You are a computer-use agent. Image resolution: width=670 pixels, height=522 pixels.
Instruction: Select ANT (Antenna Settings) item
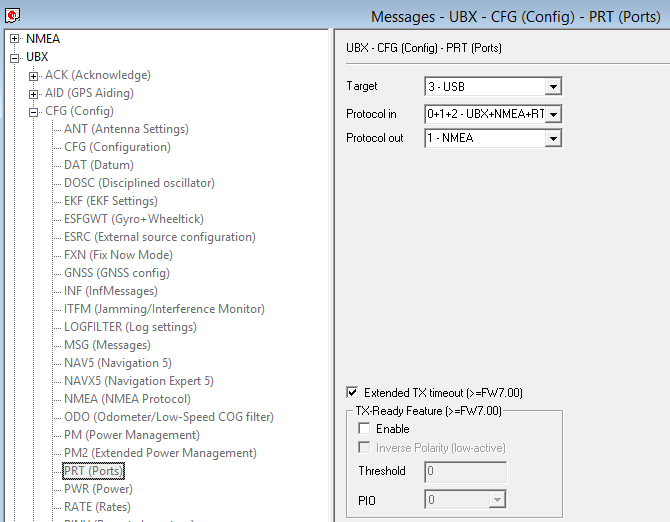(126, 129)
